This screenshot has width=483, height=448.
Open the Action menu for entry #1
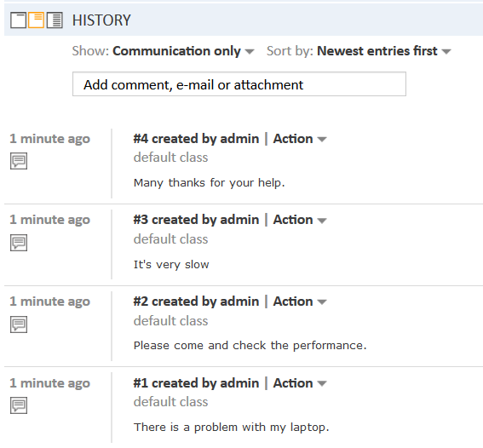300,383
